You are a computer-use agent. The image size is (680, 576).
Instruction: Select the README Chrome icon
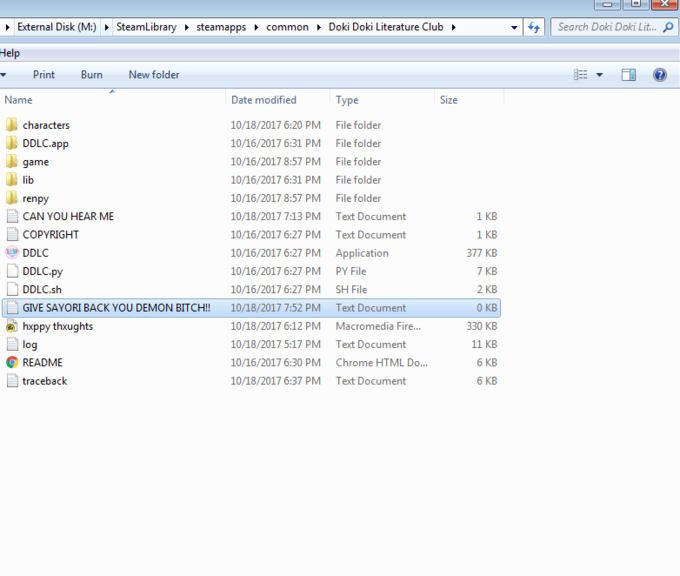point(12,363)
